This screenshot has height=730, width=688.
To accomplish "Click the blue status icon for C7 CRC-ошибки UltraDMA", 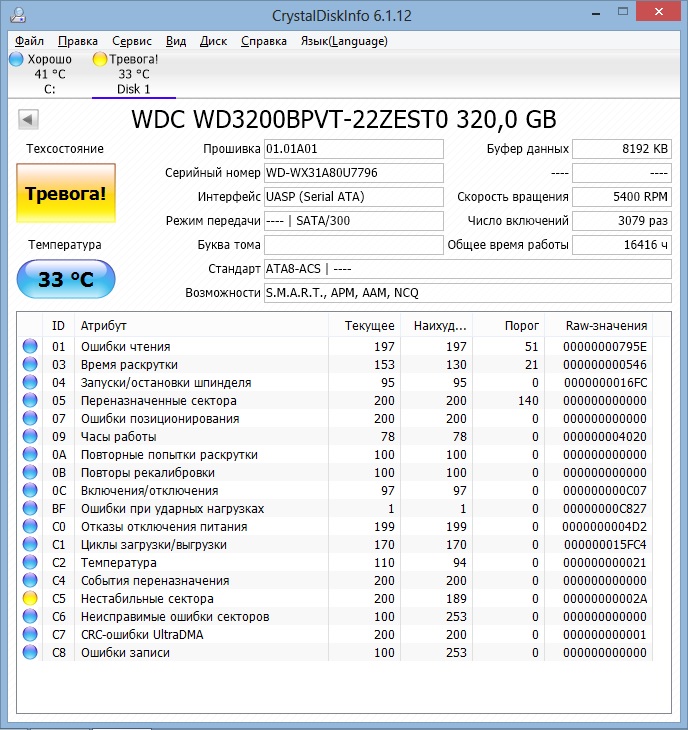I will tap(29, 634).
